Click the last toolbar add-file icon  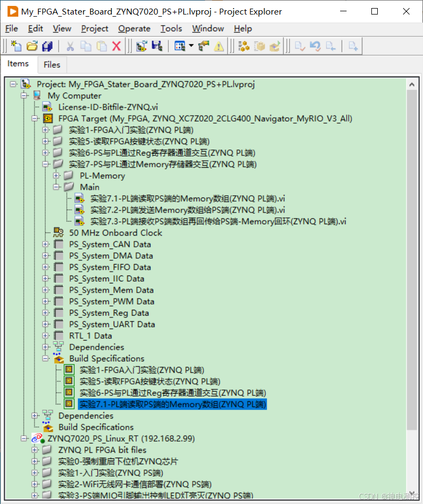click(353, 46)
